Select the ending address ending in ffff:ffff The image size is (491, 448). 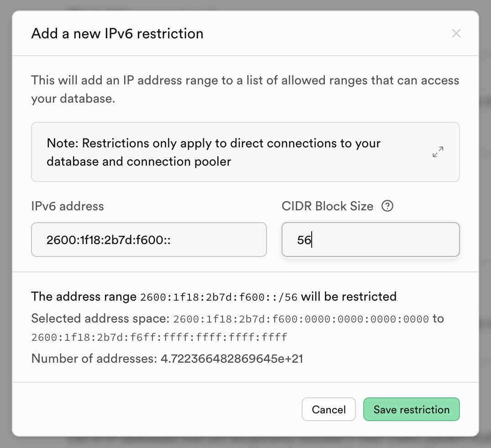159,337
